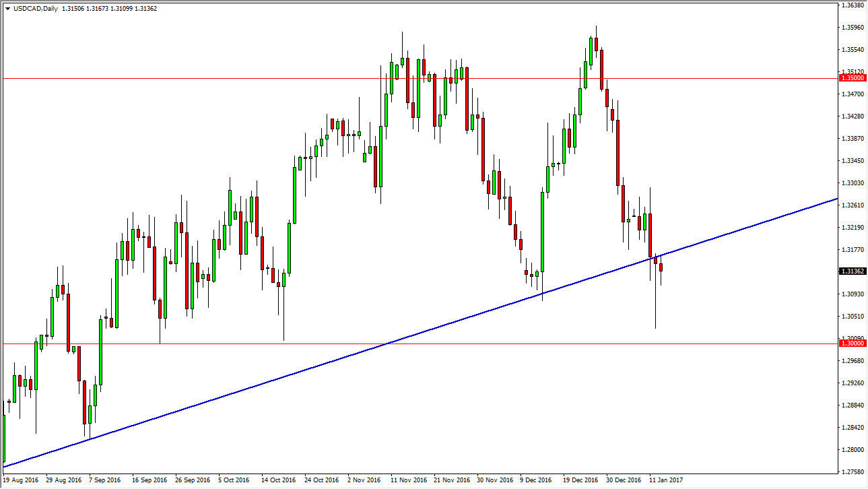Click the 1.27580 price scale label

pos(853,472)
